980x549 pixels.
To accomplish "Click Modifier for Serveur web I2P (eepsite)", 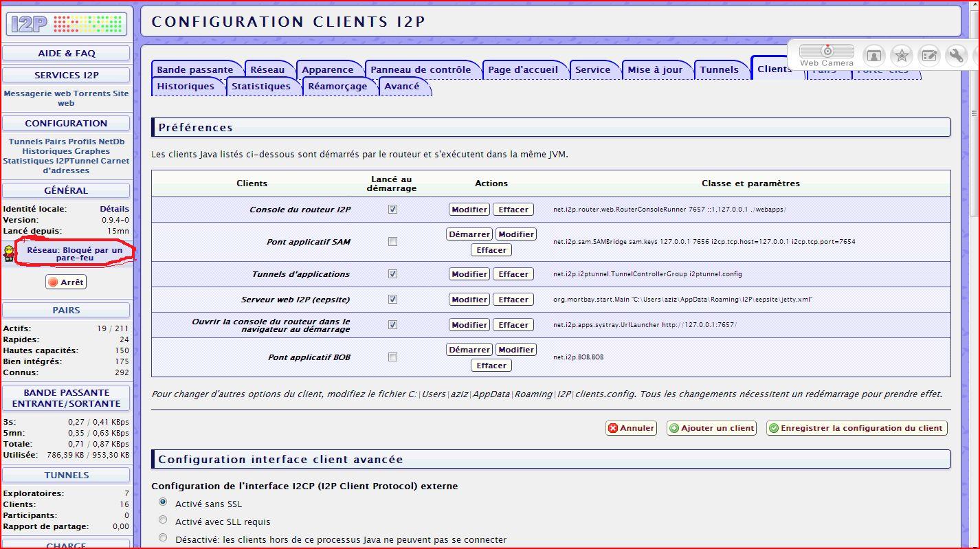I will [x=469, y=300].
